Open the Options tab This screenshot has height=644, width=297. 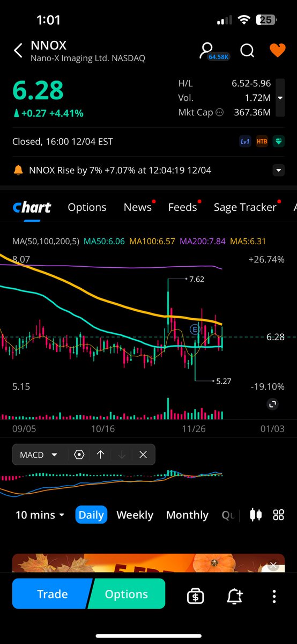point(87,207)
